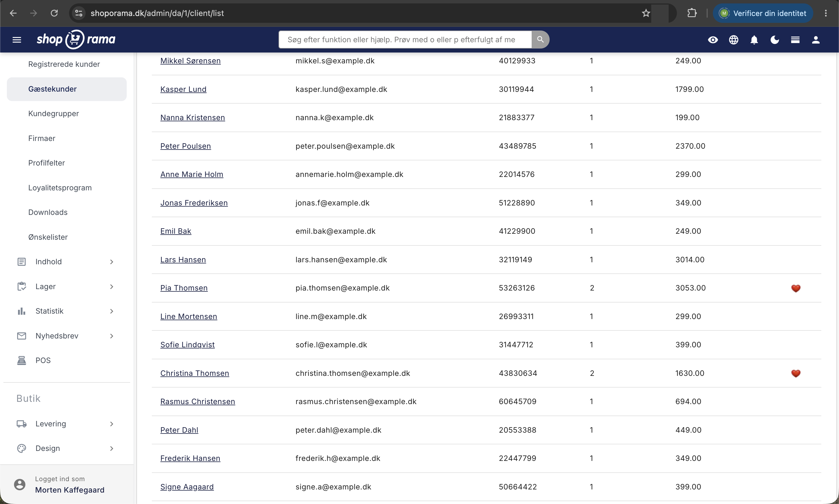
Task: Click email rasmus.christensen@example.dk
Action: 356,402
